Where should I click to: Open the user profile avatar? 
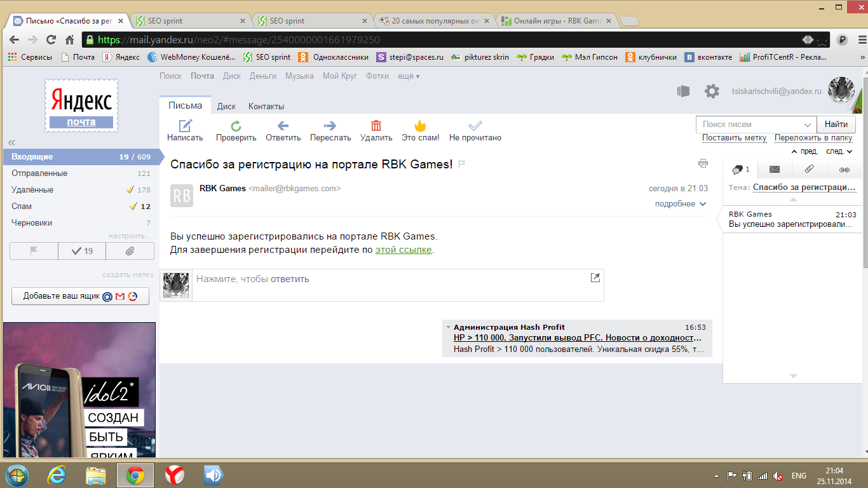842,91
